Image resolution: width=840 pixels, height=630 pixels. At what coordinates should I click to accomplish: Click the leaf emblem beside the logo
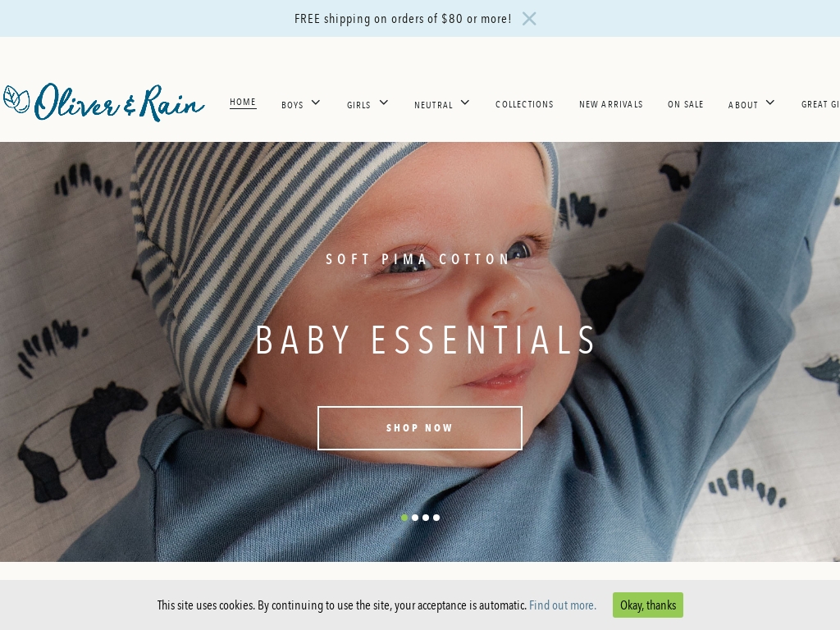click(x=16, y=99)
